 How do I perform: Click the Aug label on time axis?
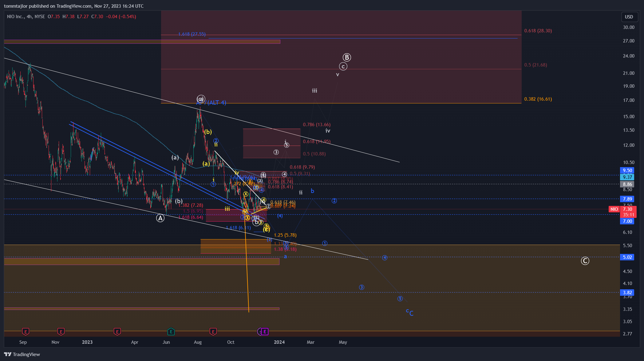tap(198, 342)
